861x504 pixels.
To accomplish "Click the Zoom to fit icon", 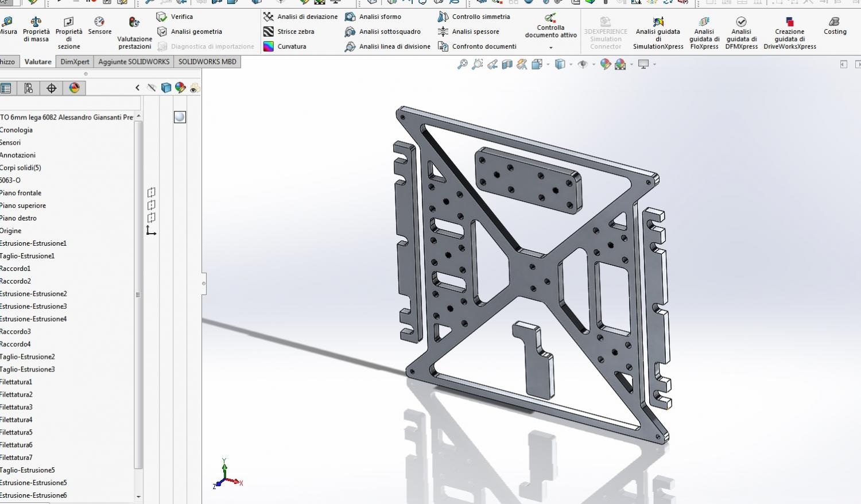I will [462, 65].
